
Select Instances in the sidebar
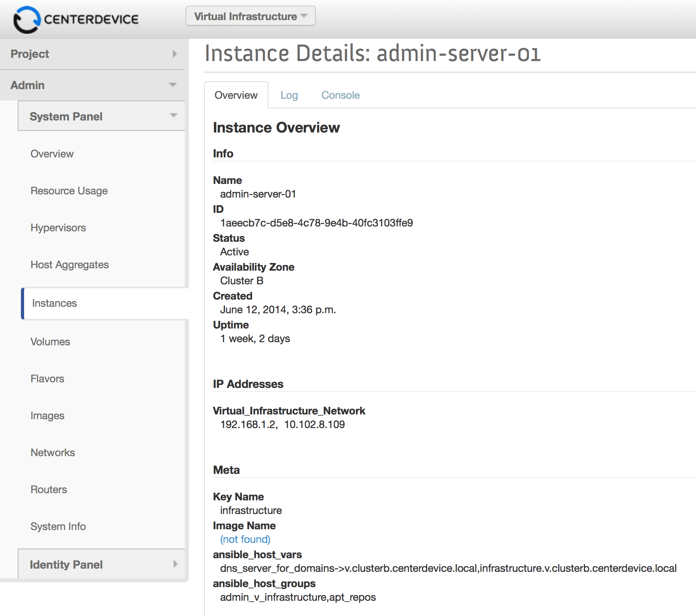54,303
